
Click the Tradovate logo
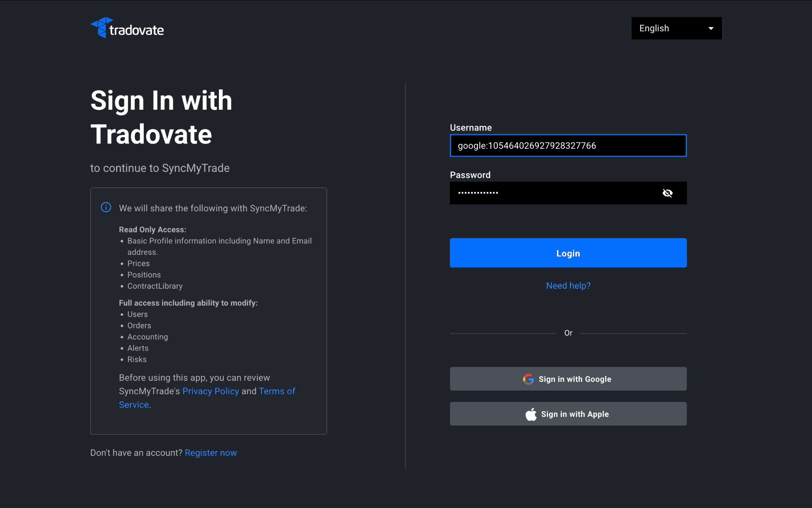127,28
